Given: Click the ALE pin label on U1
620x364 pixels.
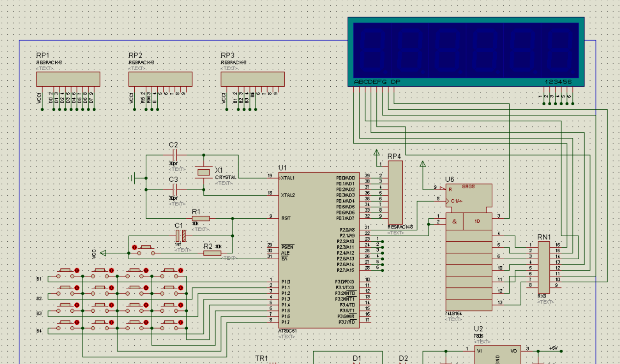Looking at the screenshot, I should click(285, 253).
